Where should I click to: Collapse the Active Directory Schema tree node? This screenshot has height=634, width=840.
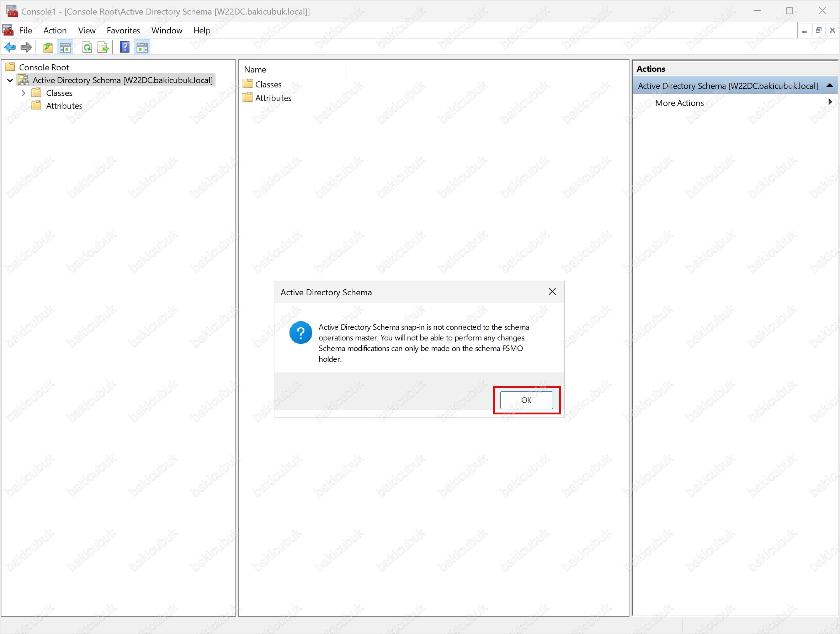(x=10, y=80)
